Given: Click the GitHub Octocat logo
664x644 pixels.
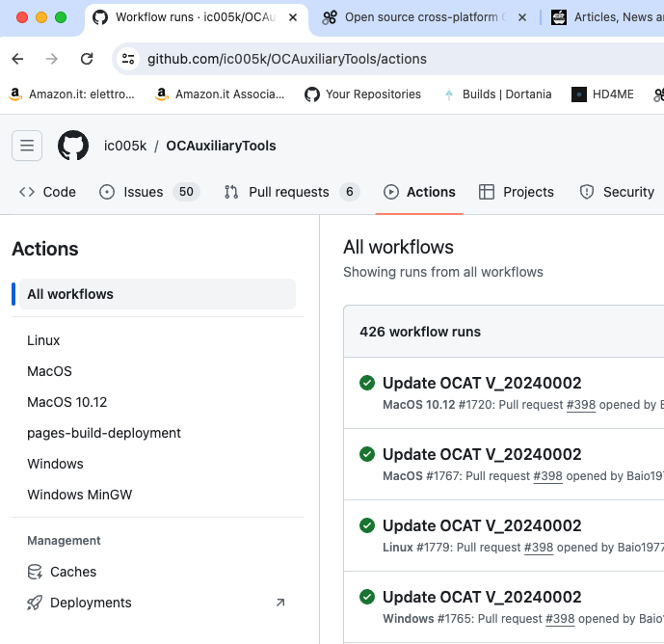Looking at the screenshot, I should tap(73, 146).
